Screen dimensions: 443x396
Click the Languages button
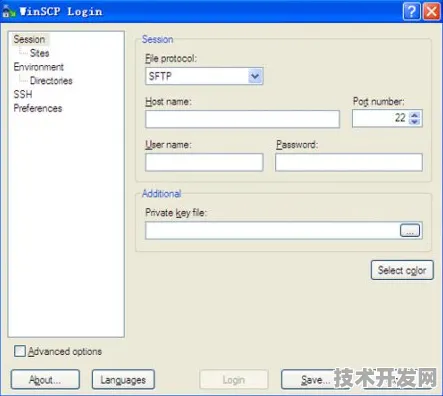tap(123, 380)
